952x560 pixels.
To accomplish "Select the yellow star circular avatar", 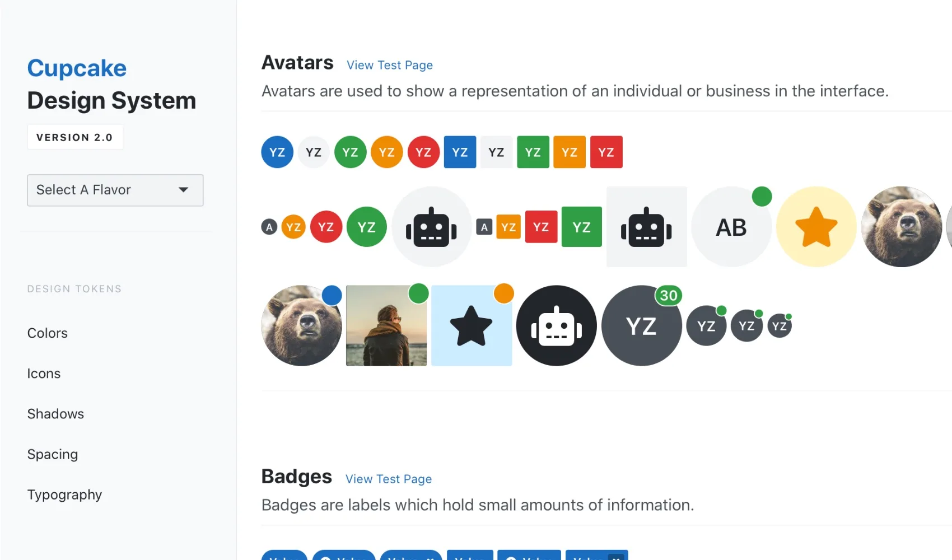I will 816,227.
